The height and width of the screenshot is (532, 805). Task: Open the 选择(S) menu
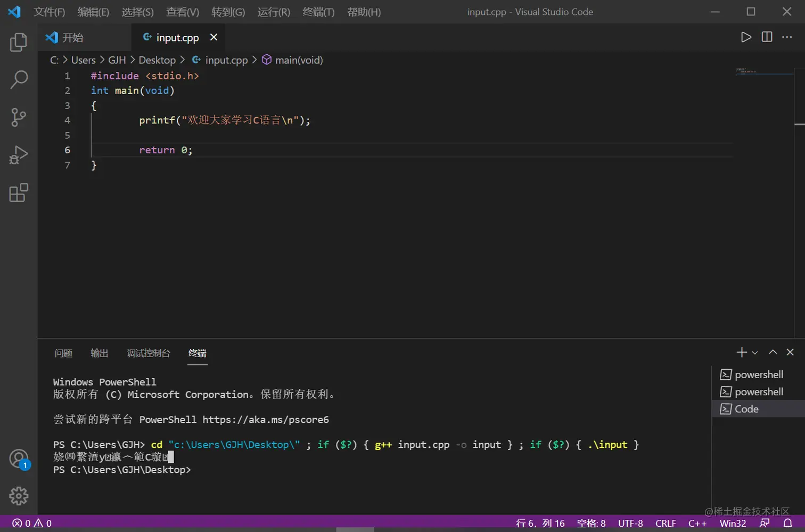pyautogui.click(x=137, y=12)
